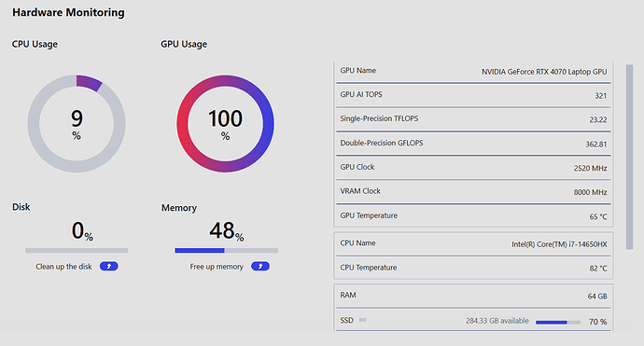Viewport: 644px width, 346px height.
Task: Select the GPU Name row label
Action: [x=357, y=71]
